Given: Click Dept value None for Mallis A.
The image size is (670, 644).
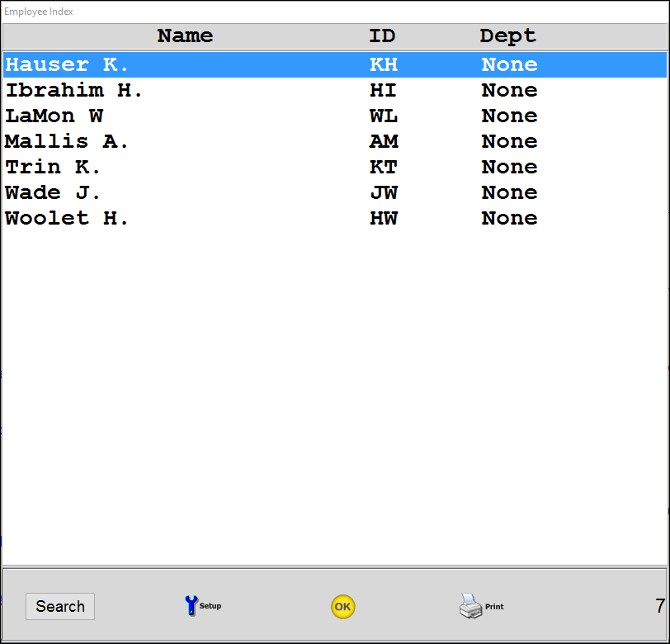Looking at the screenshot, I should [x=509, y=141].
